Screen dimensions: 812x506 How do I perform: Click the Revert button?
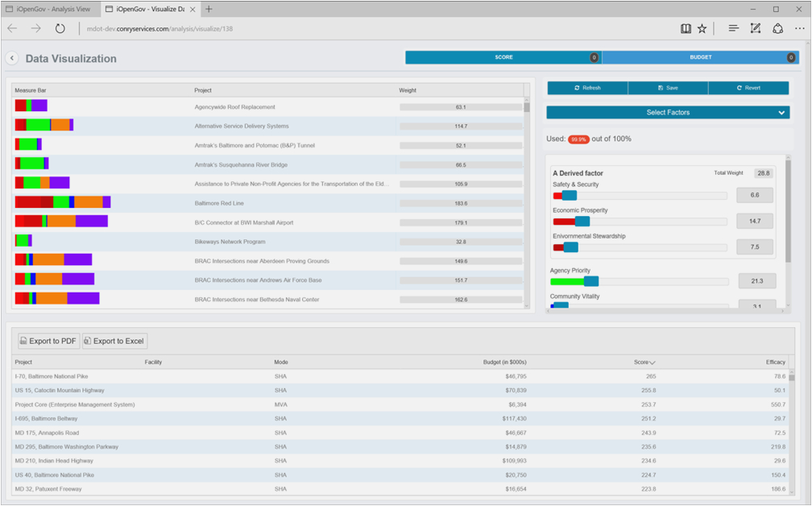[749, 88]
